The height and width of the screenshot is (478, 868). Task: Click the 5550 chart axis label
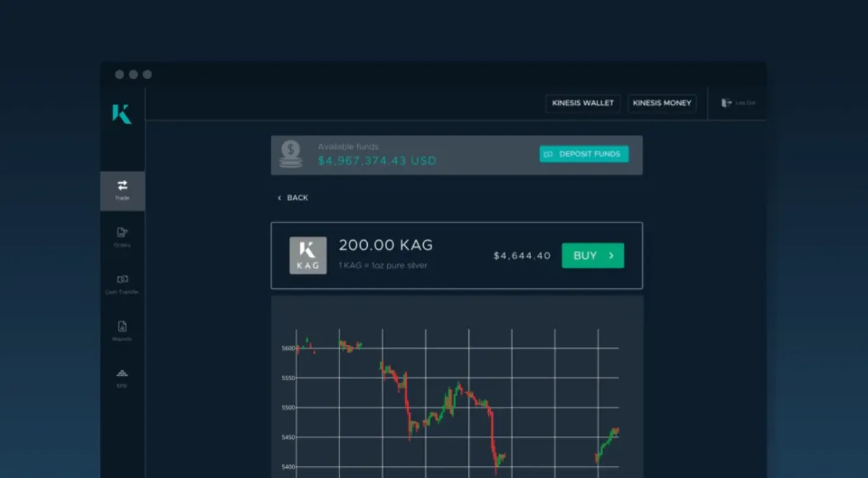click(288, 378)
